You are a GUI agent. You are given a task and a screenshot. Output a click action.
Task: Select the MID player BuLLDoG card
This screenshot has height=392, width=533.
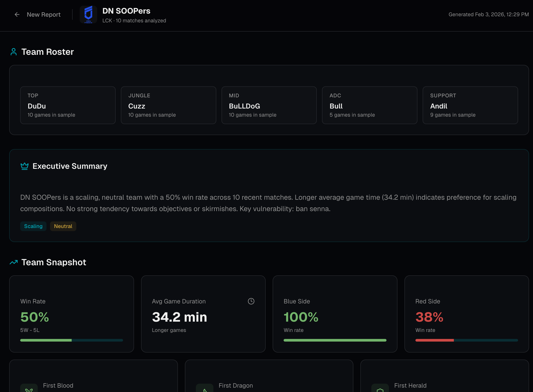(269, 105)
